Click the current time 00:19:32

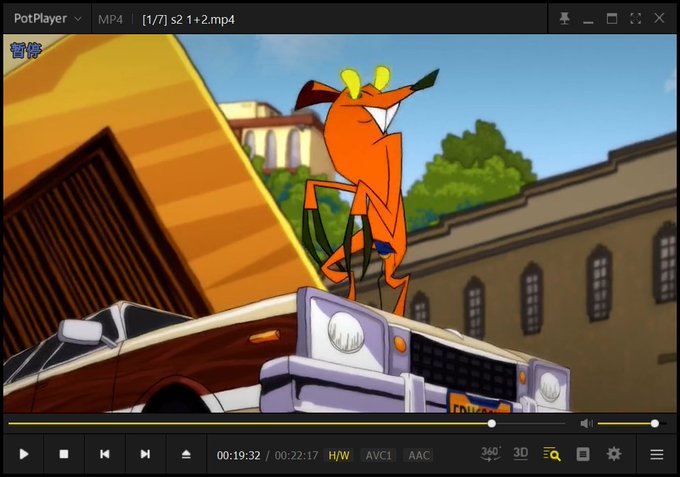[239, 455]
